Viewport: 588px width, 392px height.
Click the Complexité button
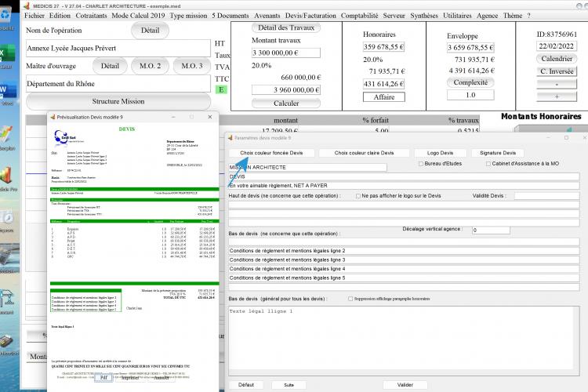click(x=470, y=82)
